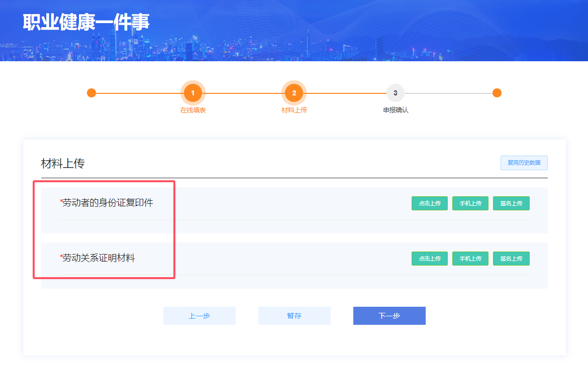Click the orange end dot of progress bar
This screenshot has width=588, height=368.
tap(497, 93)
